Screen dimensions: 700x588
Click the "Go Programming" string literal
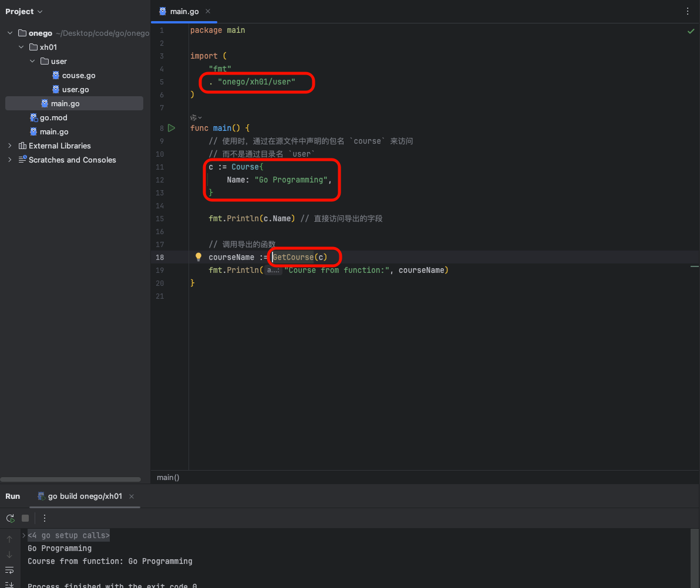[x=291, y=180]
